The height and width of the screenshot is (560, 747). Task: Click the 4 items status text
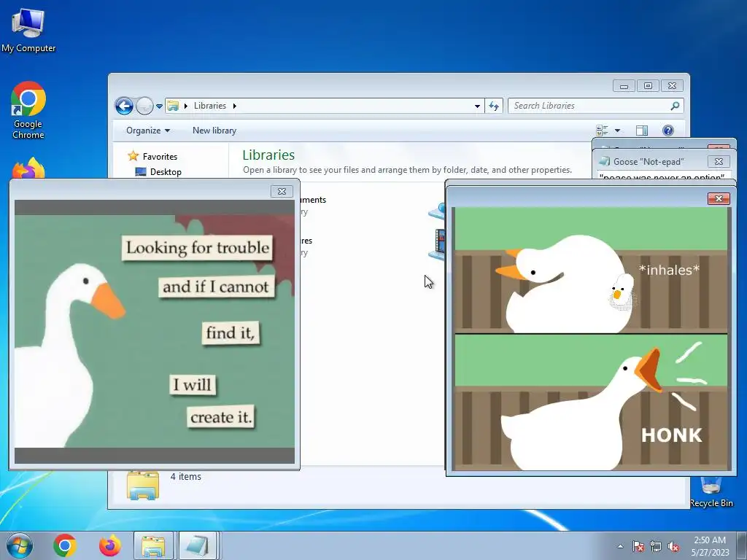tap(186, 477)
